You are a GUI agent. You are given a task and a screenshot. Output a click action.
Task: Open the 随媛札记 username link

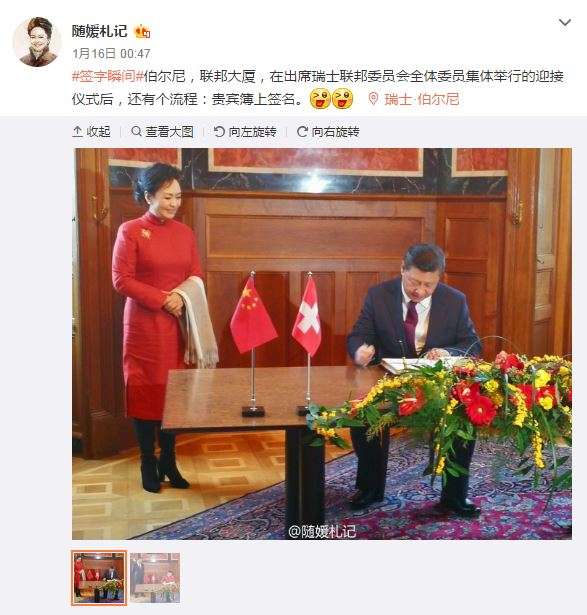point(100,31)
